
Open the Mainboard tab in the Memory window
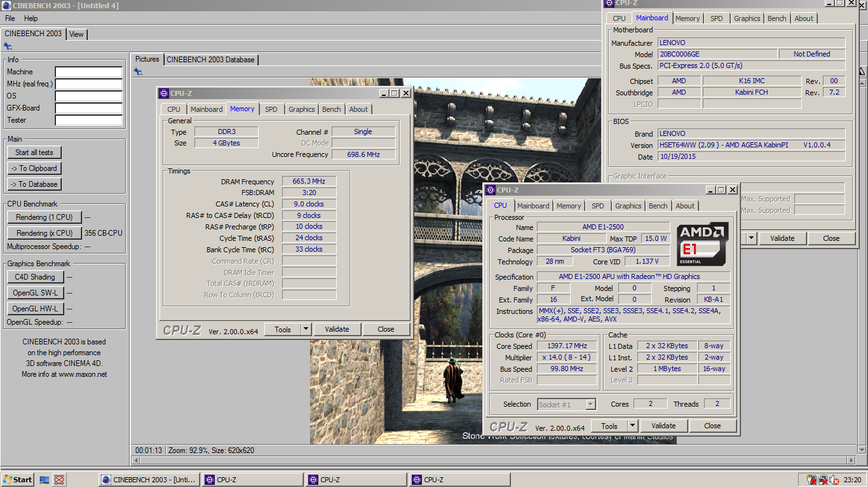[207, 109]
